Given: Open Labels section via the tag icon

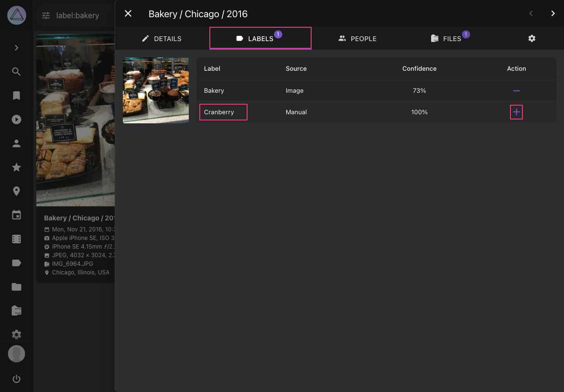Looking at the screenshot, I should point(16,262).
